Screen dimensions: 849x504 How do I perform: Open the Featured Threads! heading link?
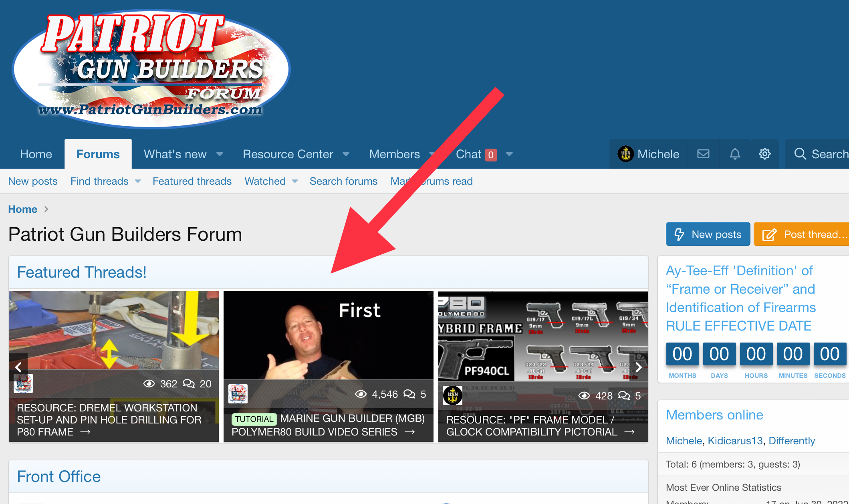(82, 272)
